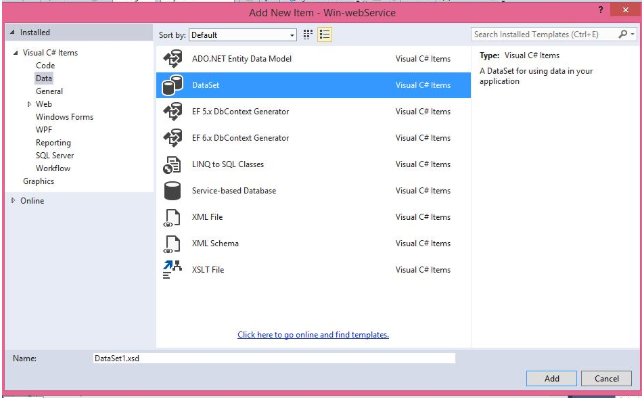Click Visual C# Items label in XSLT row
The image size is (644, 398).
pyautogui.click(x=423, y=270)
